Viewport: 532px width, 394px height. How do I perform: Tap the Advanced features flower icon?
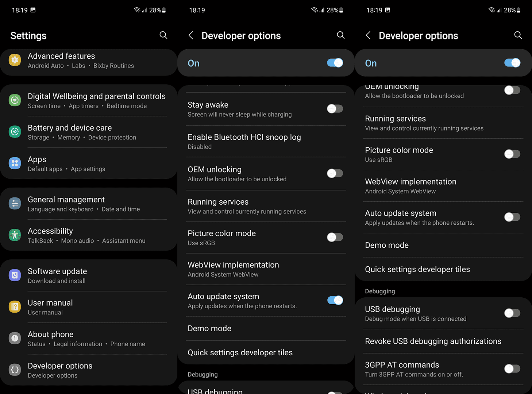pos(15,60)
